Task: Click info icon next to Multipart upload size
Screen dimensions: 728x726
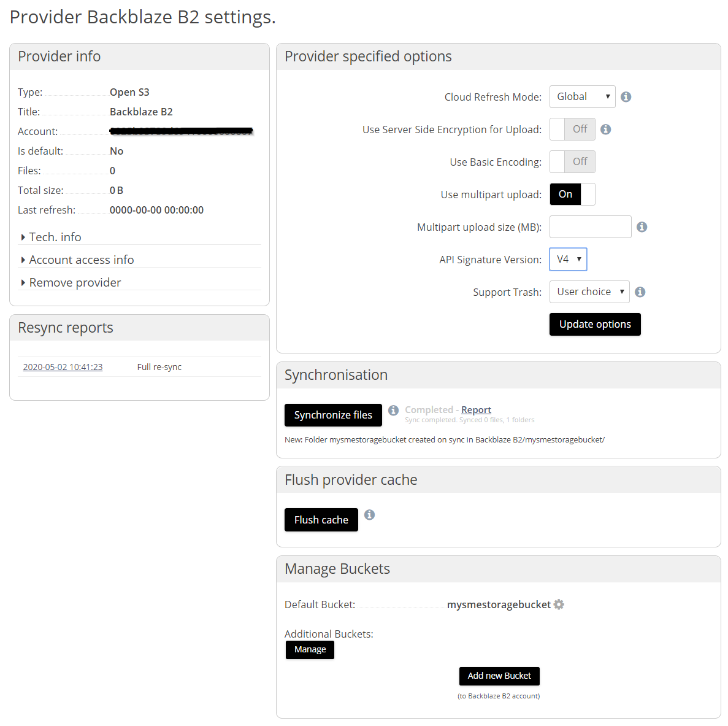Action: click(x=642, y=226)
